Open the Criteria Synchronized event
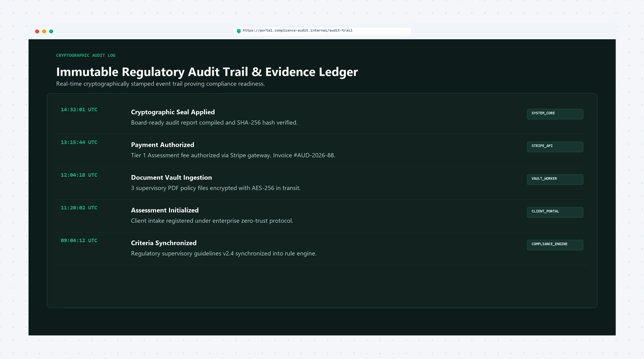644x359 pixels. [x=164, y=243]
